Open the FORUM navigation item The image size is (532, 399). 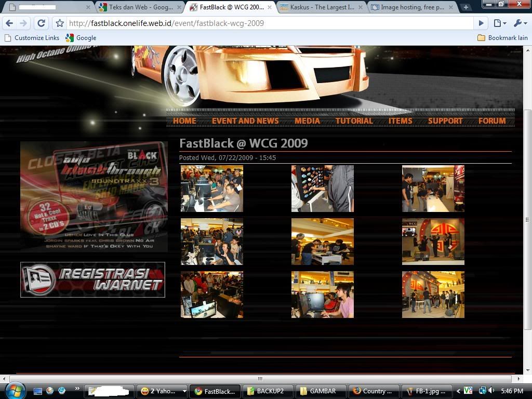492,121
